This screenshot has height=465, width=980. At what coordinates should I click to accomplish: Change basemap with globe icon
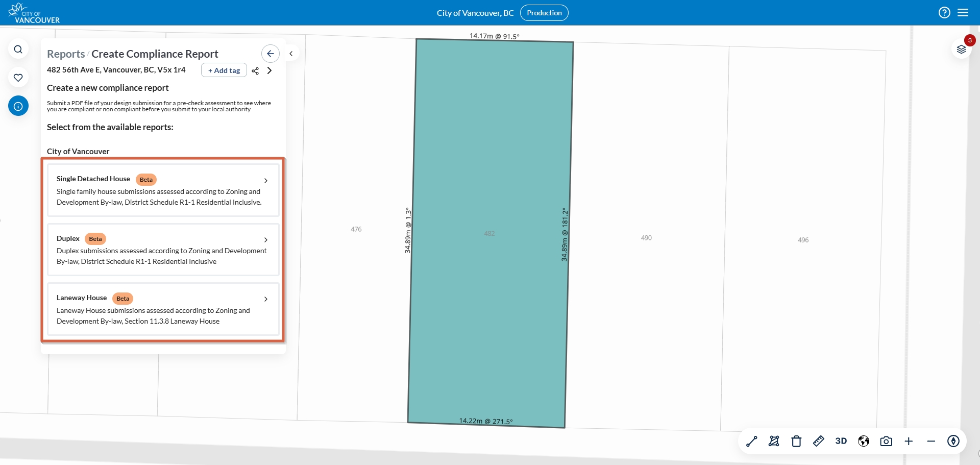(x=864, y=442)
